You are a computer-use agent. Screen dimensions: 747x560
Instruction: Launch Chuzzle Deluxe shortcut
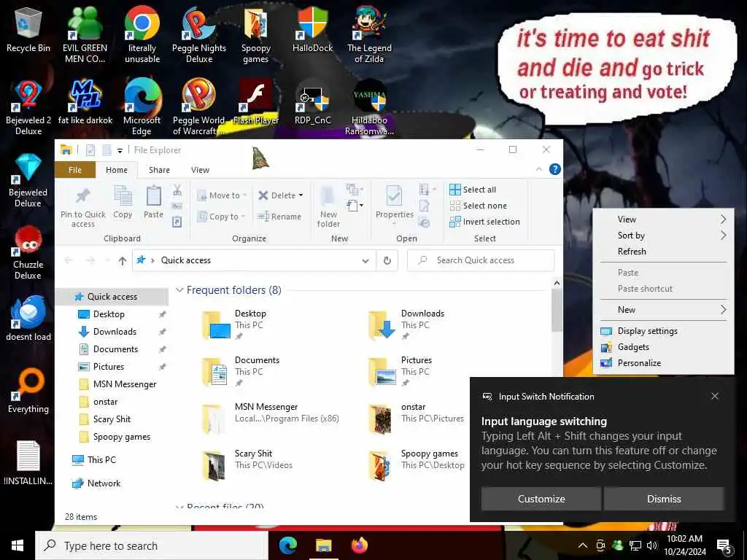28,252
